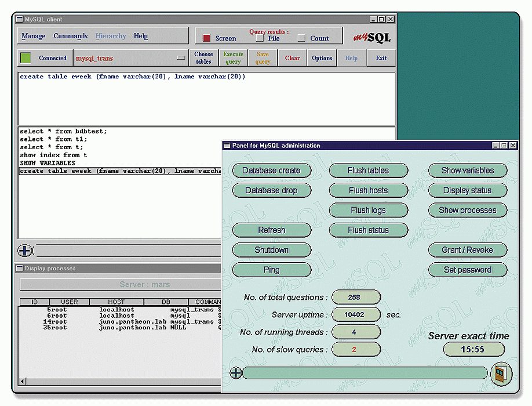The height and width of the screenshot is (406, 532).
Task: Click the Flush tables button
Action: click(368, 171)
